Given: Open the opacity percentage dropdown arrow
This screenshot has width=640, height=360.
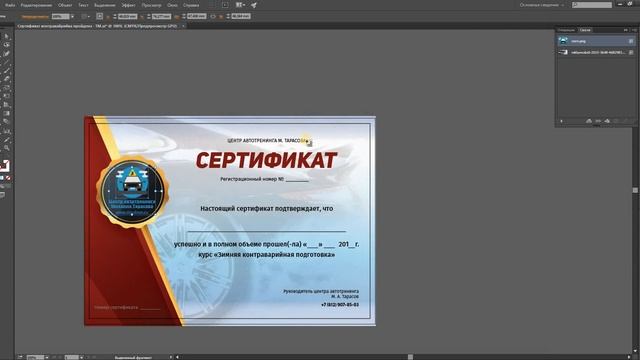Looking at the screenshot, I should (72, 16).
